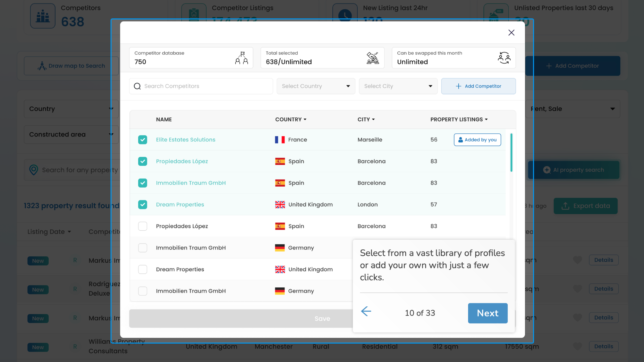The height and width of the screenshot is (362, 644).
Task: Click the Save button
Action: 322,319
